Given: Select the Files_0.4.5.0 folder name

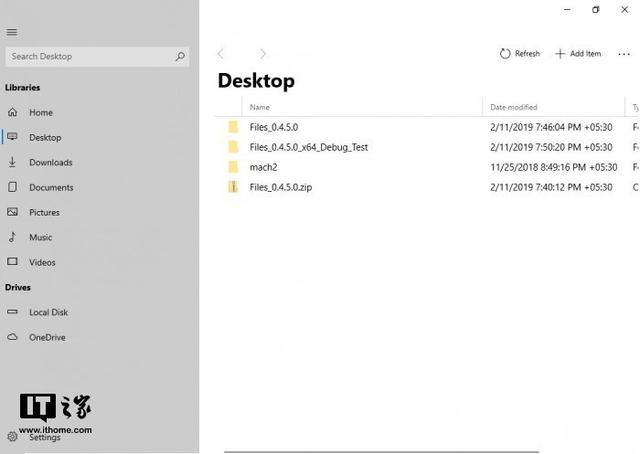Looking at the screenshot, I should tap(274, 127).
